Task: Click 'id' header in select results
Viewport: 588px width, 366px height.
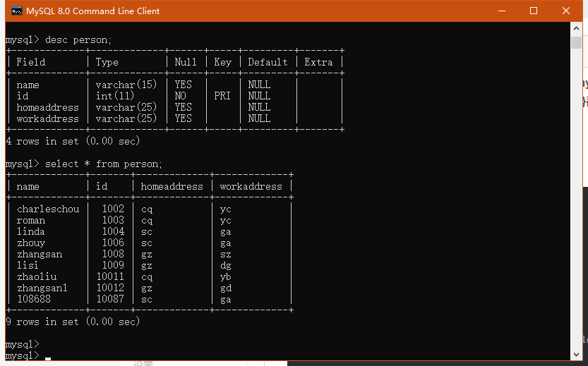Action: pyautogui.click(x=101, y=186)
